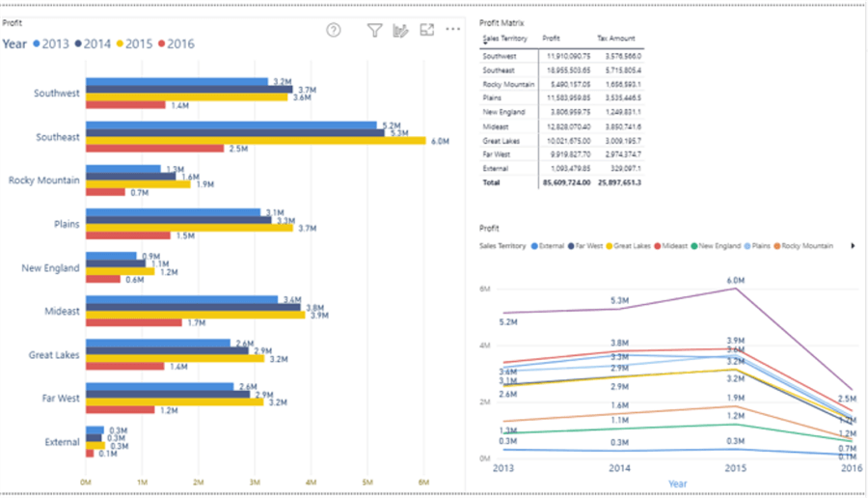Screen dimensions: 868x498
Task: Sort matrix by Sales Territory column header
Action: coord(504,39)
